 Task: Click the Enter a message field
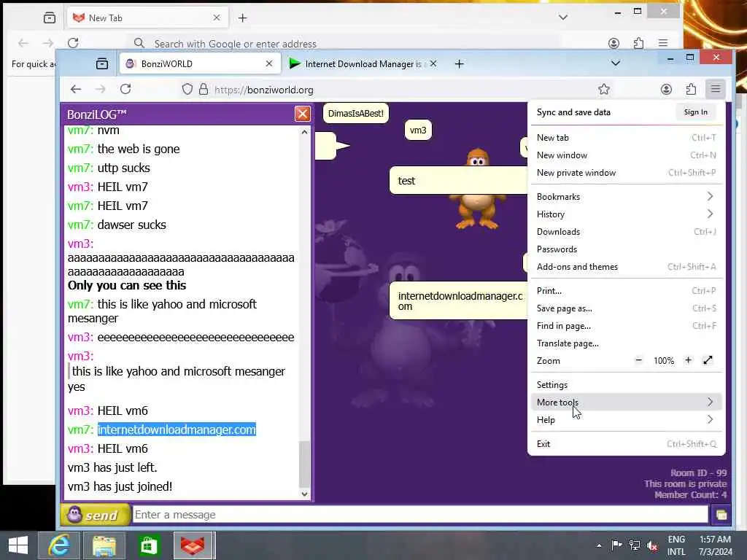[419, 514]
